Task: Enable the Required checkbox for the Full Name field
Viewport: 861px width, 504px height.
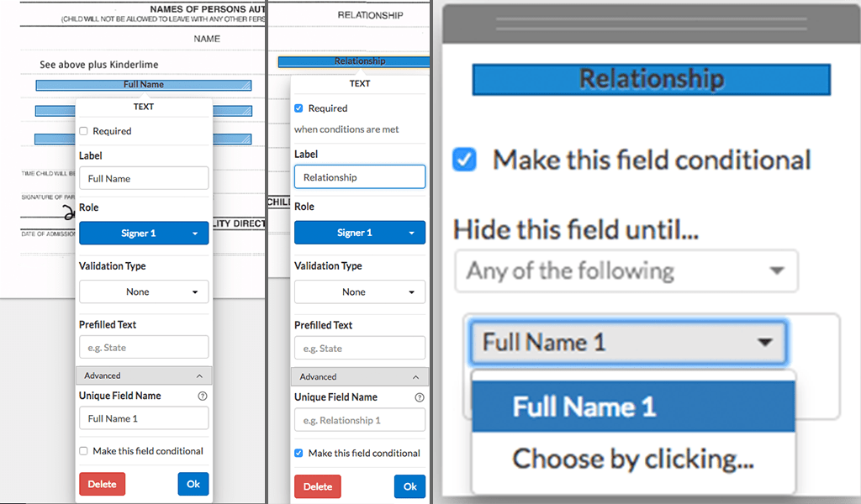Action: pos(83,131)
